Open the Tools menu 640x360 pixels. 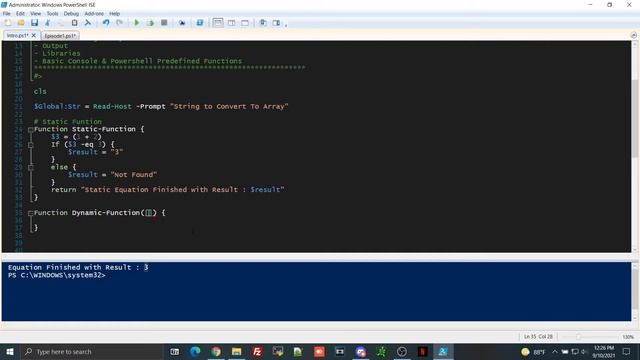(x=52, y=13)
